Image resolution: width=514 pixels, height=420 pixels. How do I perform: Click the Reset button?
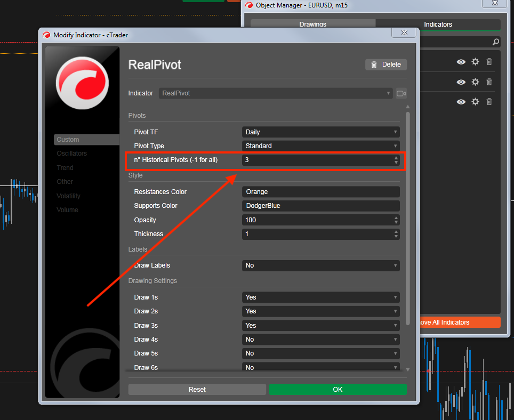pos(197,390)
